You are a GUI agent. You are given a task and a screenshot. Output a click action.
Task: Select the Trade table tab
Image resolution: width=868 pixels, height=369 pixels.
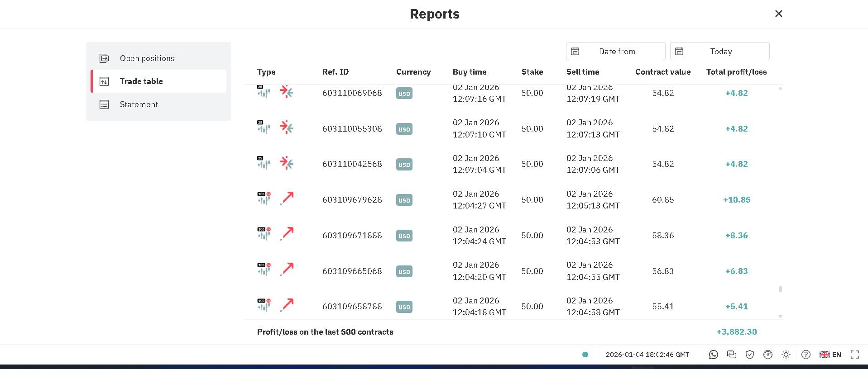[x=158, y=81]
